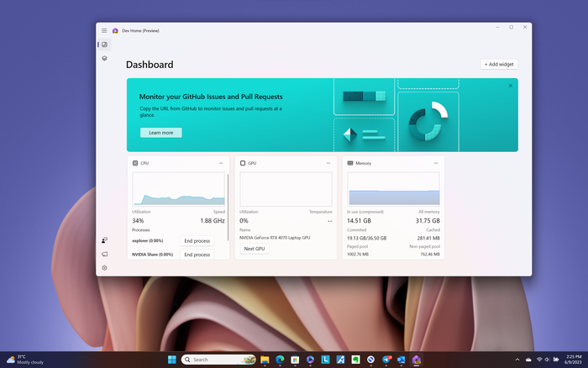Screen dimensions: 588x368
Task: Click the CPU utilization graph
Action: (178, 189)
